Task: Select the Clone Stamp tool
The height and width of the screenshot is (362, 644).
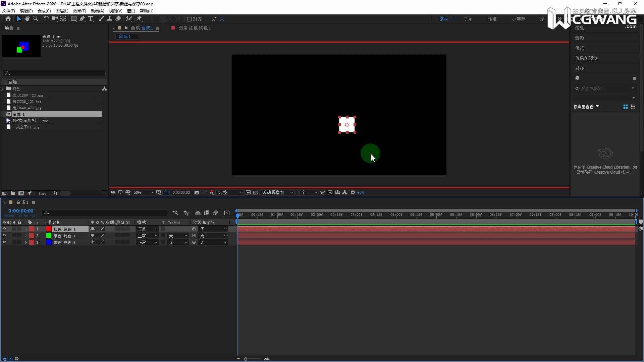Action: [x=110, y=19]
